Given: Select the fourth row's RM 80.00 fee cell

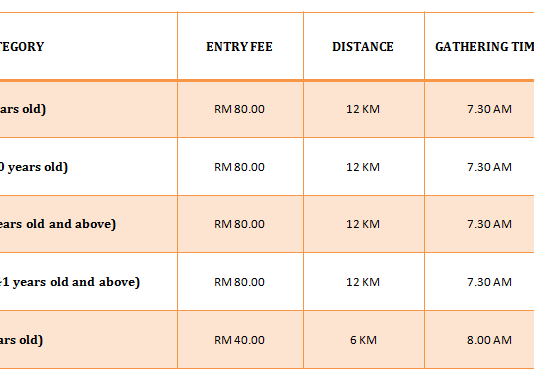Looking at the screenshot, I should pyautogui.click(x=240, y=282).
